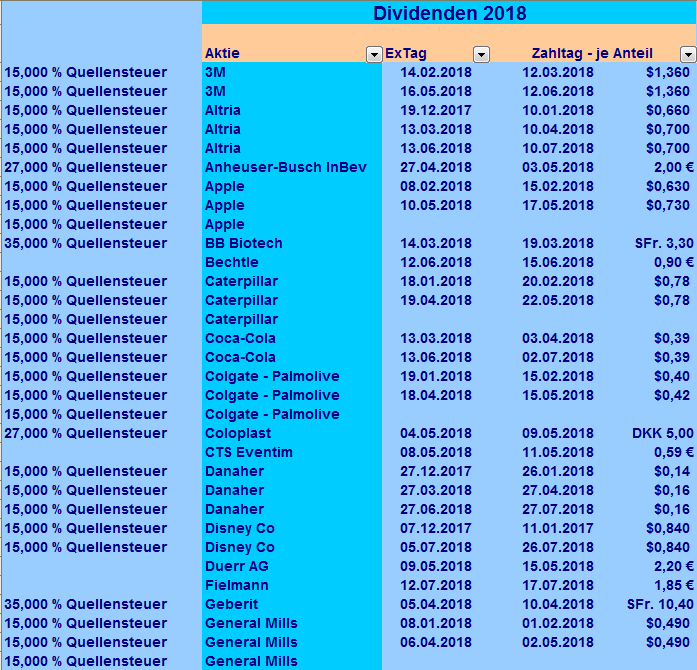The image size is (697, 670).
Task: Click the dividend amount 2,00 €
Action: (673, 167)
